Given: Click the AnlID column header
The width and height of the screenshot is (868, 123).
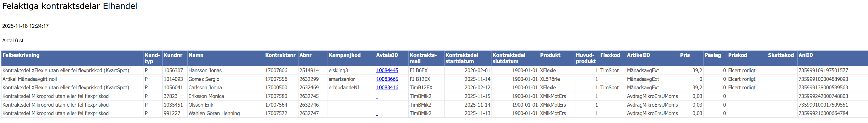Looking at the screenshot, I should [x=805, y=55].
